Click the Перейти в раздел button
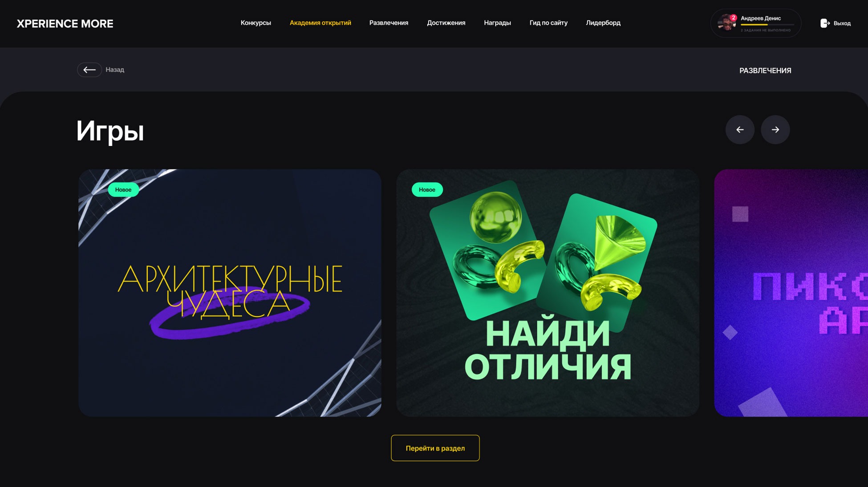868x487 pixels. [x=435, y=448]
